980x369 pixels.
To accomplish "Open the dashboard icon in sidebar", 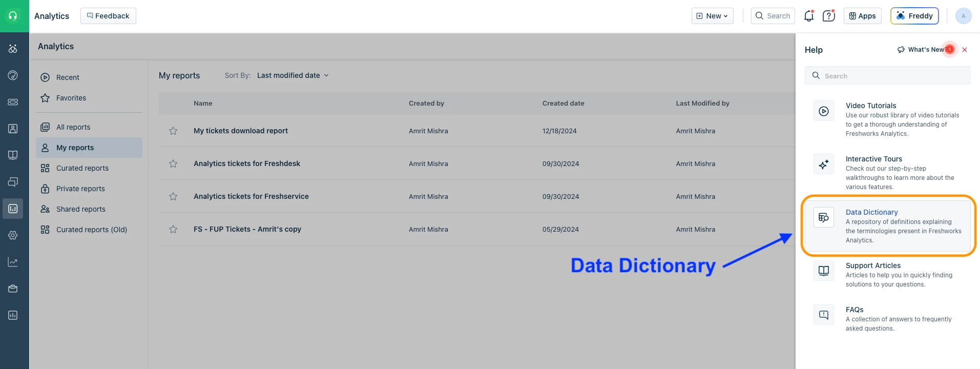I will click(13, 75).
